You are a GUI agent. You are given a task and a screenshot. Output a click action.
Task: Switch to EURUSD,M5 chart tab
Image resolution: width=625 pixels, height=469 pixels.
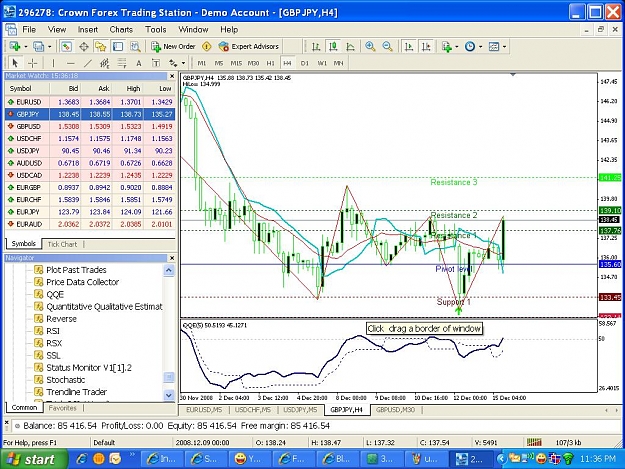point(204,410)
